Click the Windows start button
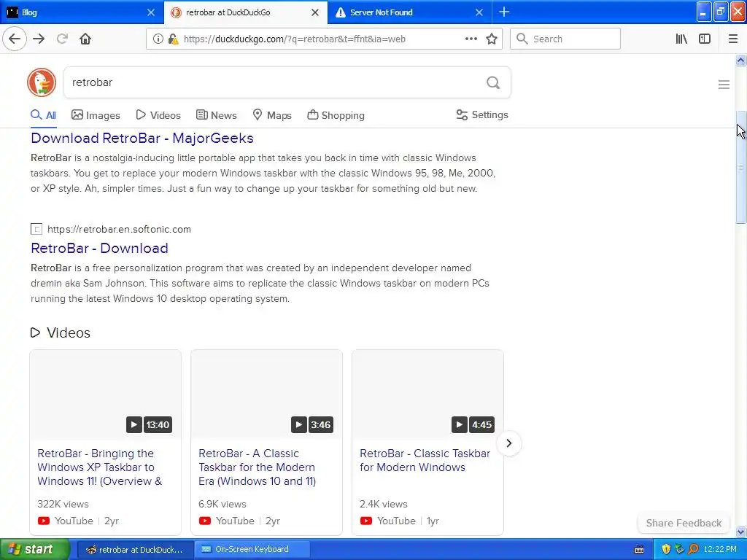This screenshot has height=560, width=747. tap(35, 549)
